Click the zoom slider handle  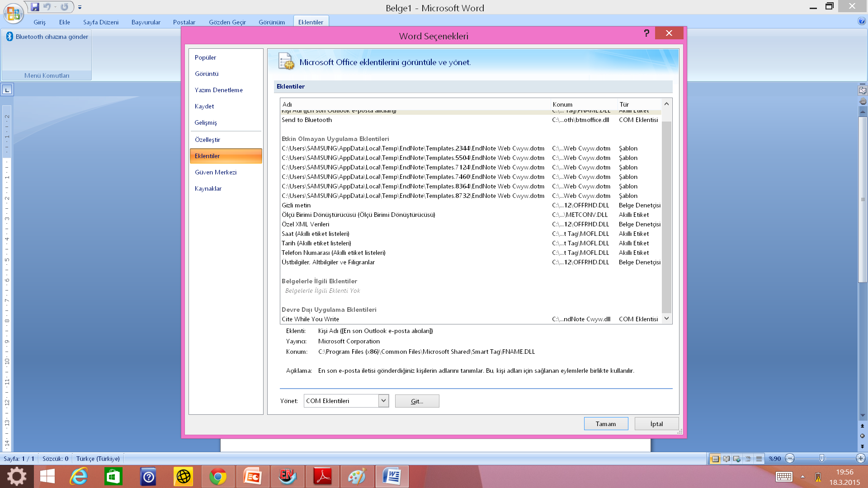pos(822,459)
